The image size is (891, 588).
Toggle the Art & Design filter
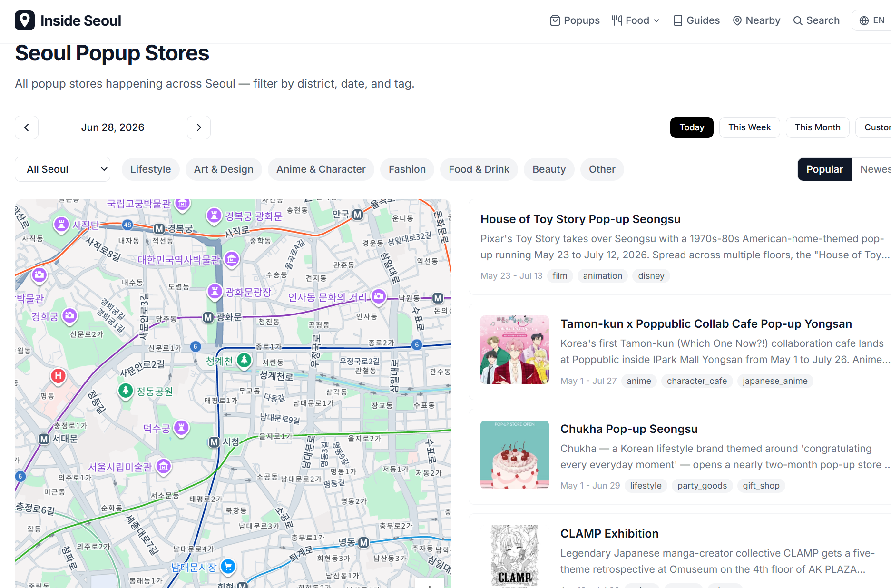click(x=224, y=169)
